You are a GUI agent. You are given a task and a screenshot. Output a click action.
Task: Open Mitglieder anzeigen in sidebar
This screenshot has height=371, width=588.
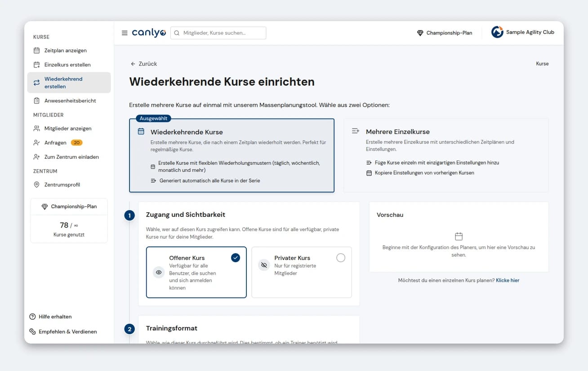click(69, 129)
